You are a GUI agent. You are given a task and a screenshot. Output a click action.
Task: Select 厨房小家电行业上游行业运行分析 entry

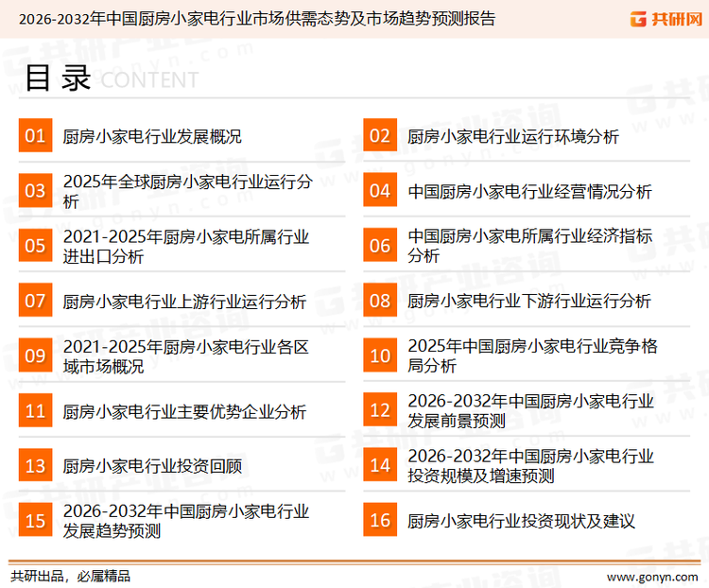coord(184,302)
